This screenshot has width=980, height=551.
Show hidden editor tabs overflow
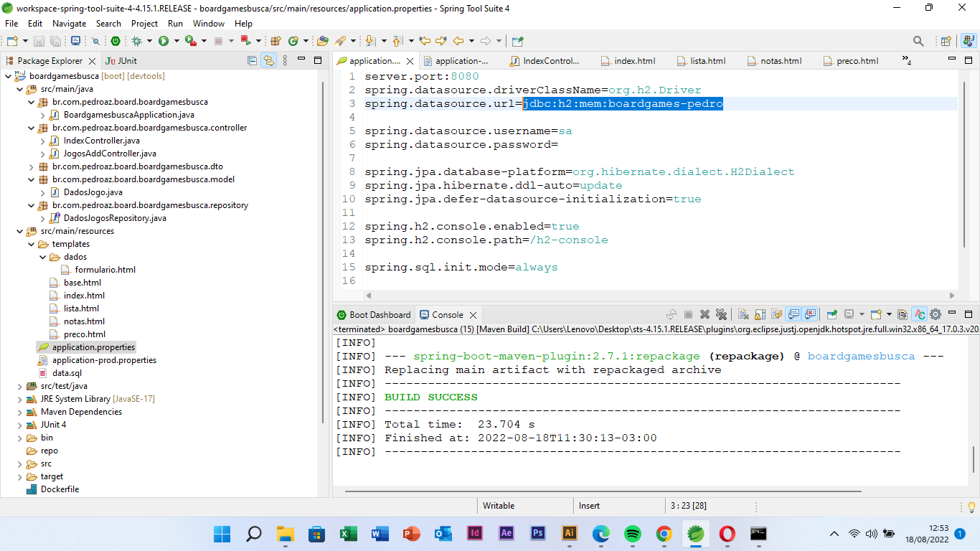coord(907,60)
